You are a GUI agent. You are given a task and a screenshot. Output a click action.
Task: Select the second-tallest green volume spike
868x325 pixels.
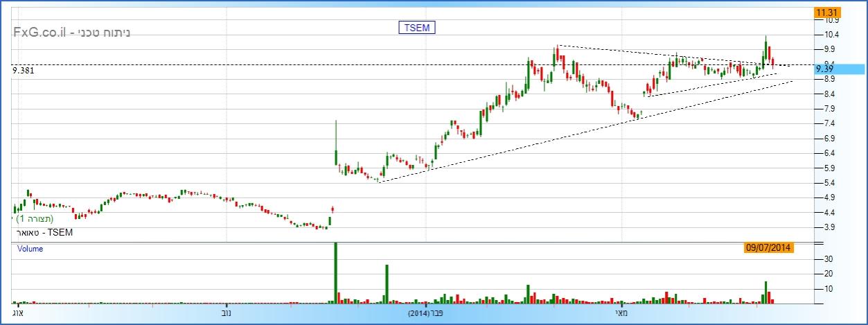387,284
